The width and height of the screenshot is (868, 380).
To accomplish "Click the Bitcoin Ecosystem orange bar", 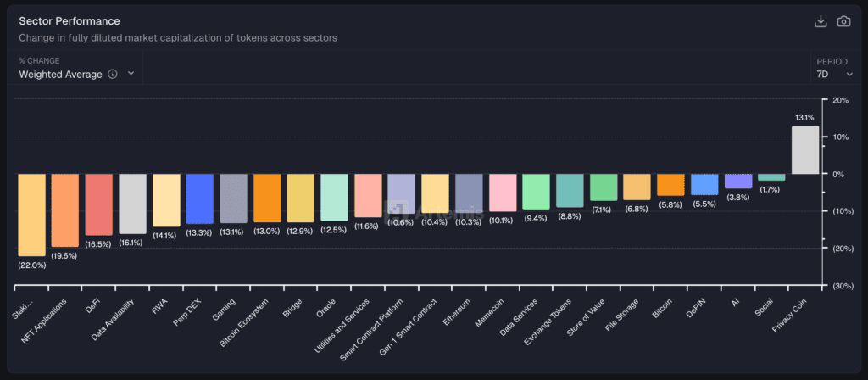I will [267, 198].
